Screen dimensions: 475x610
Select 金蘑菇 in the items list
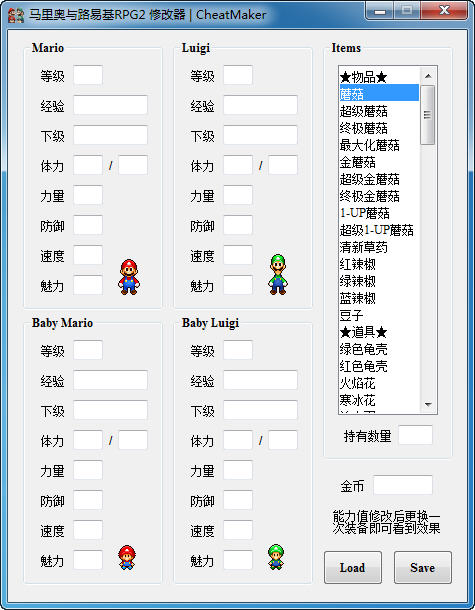379,162
